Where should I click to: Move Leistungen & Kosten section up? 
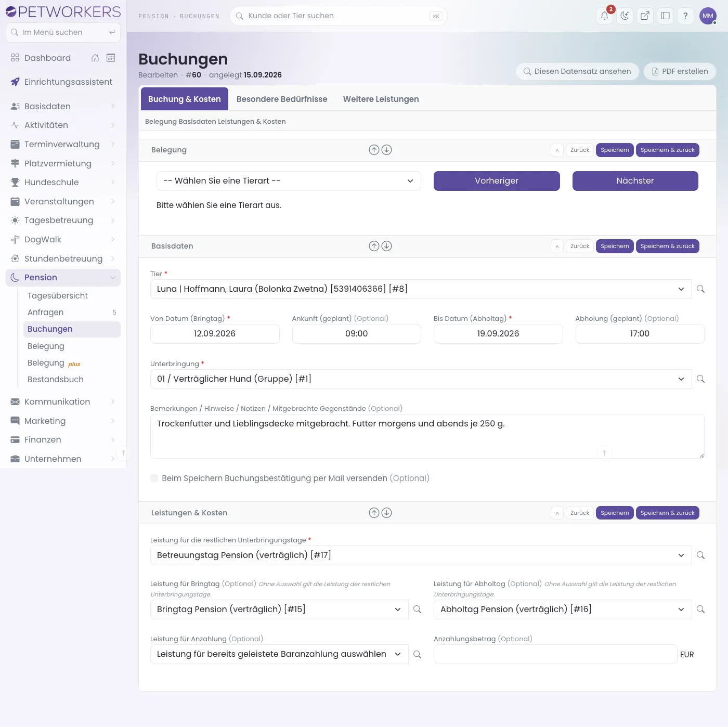coord(374,513)
